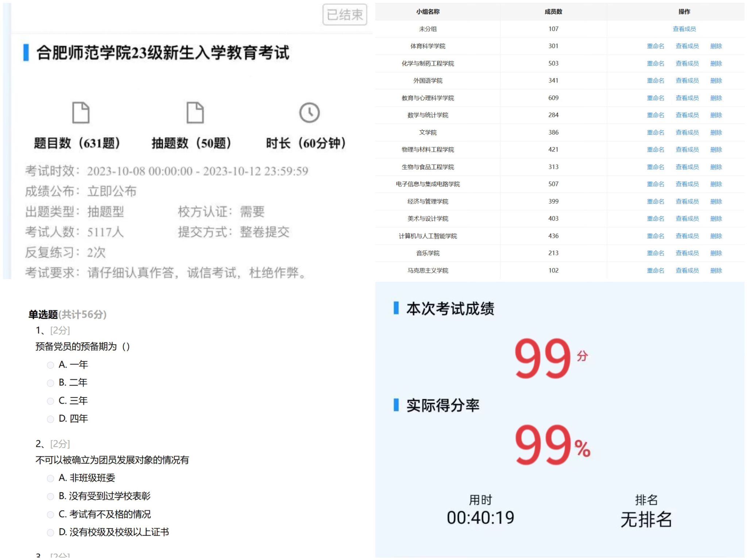This screenshot has height=560, width=747.
Task: Choose radio option D. 没有校级及校级以上证书
Action: [x=50, y=532]
